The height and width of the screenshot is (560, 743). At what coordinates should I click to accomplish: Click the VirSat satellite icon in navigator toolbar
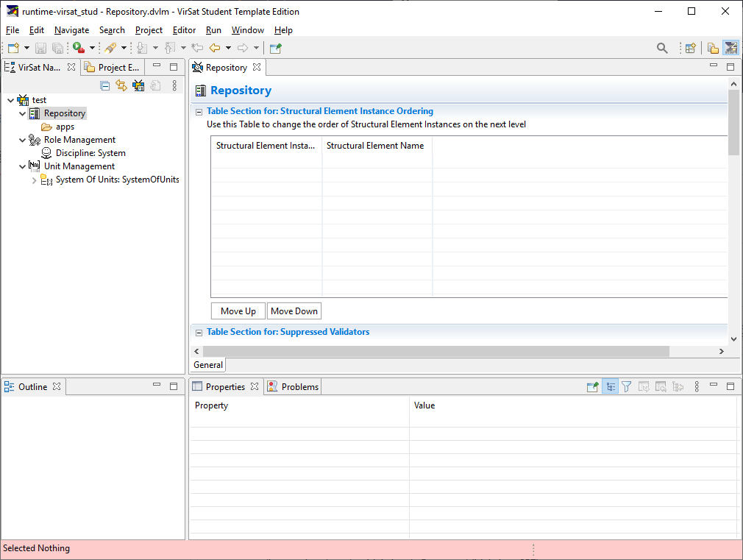click(x=138, y=86)
